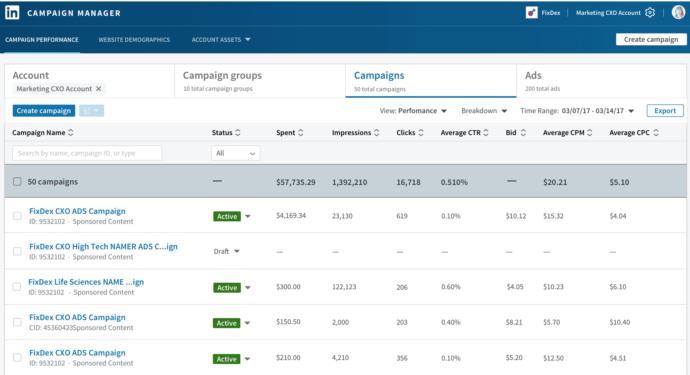Click the campaign name search field

pos(87,153)
